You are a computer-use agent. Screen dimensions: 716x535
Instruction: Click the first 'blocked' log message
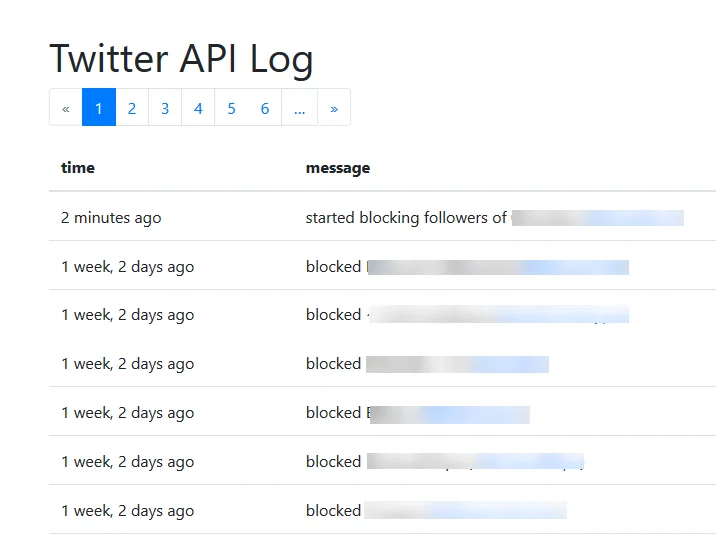[x=333, y=267]
